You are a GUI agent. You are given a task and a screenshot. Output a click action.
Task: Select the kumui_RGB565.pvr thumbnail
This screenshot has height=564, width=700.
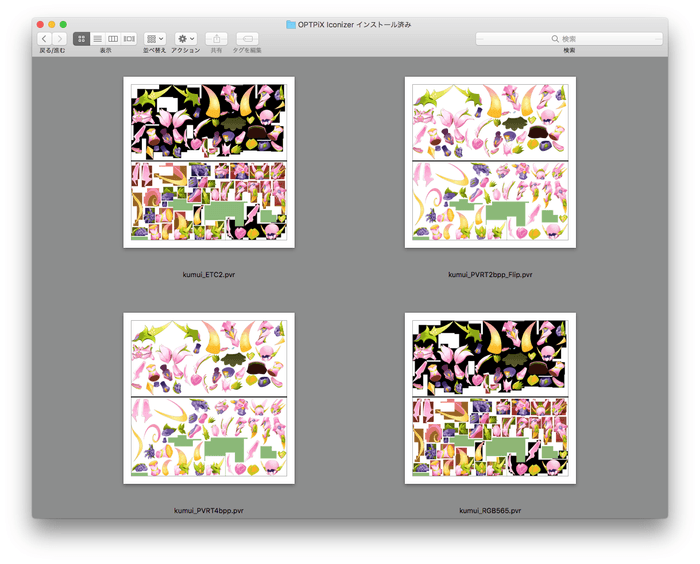[490, 398]
